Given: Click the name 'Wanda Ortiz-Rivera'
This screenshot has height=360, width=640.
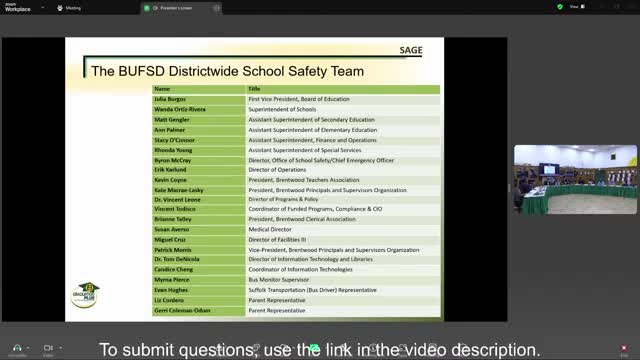Looking at the screenshot, I should tap(180, 109).
